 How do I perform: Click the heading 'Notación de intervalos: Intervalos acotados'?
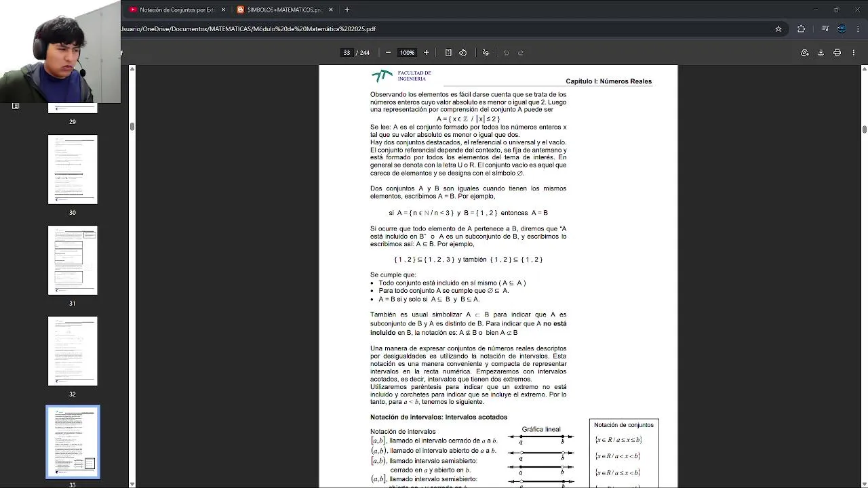pyautogui.click(x=439, y=417)
